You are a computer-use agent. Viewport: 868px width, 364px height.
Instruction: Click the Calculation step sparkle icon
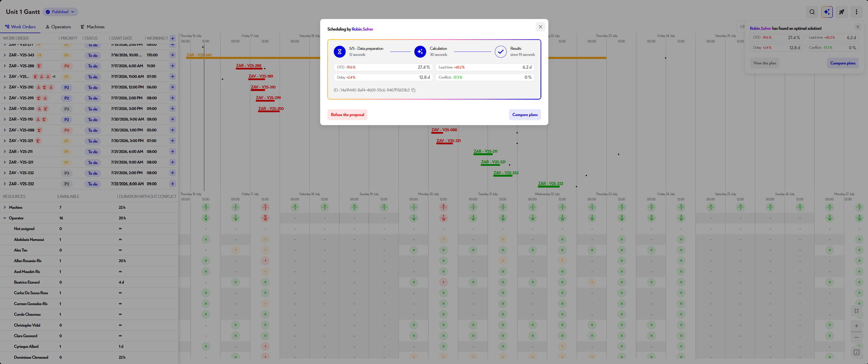coord(420,52)
